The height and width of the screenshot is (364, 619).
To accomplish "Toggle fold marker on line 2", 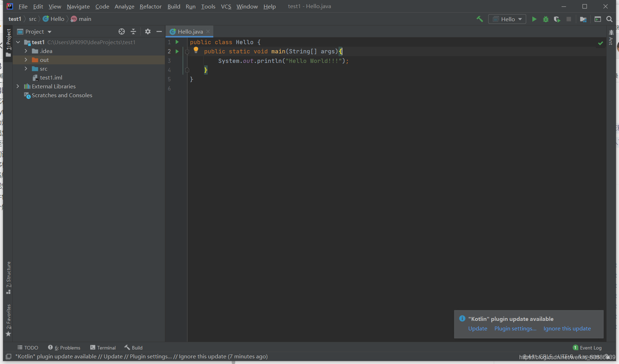I will (x=187, y=52).
